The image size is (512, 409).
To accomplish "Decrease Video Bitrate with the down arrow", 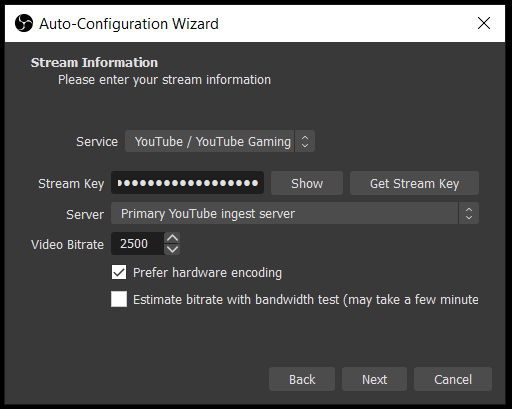I will [x=172, y=249].
